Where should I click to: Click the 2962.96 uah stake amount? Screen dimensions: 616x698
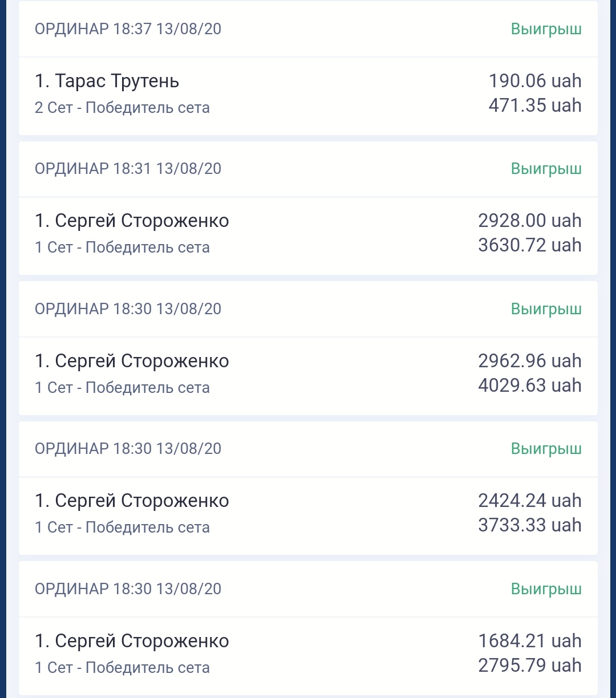530,361
